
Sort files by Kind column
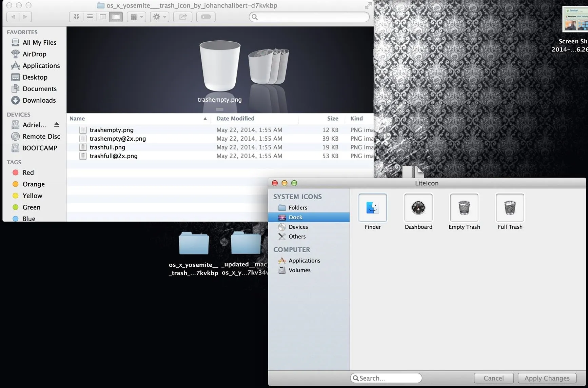tap(359, 118)
